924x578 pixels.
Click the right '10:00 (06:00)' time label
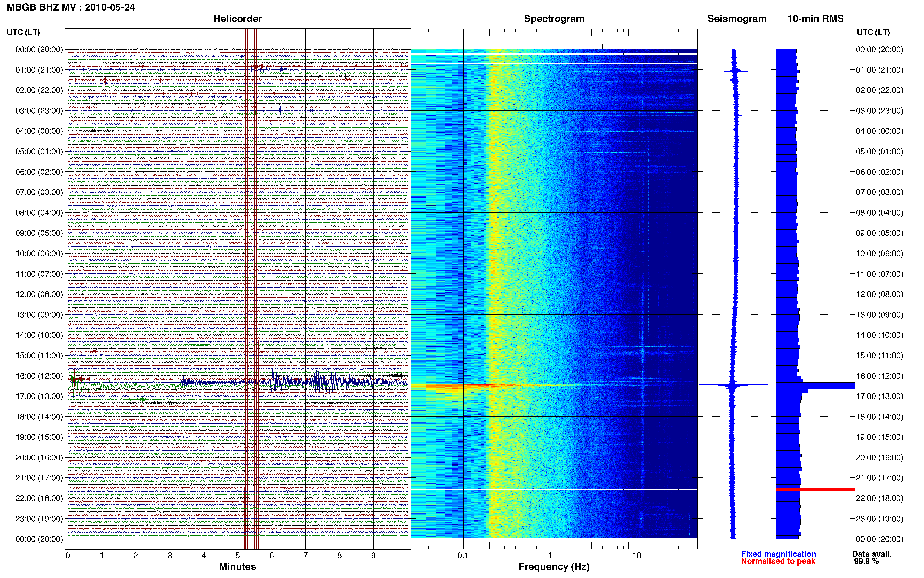[879, 253]
